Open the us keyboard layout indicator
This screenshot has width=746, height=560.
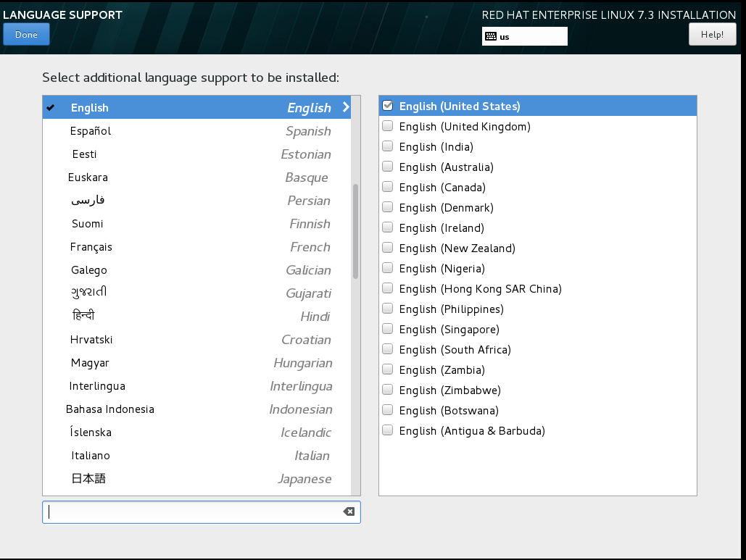(x=524, y=37)
